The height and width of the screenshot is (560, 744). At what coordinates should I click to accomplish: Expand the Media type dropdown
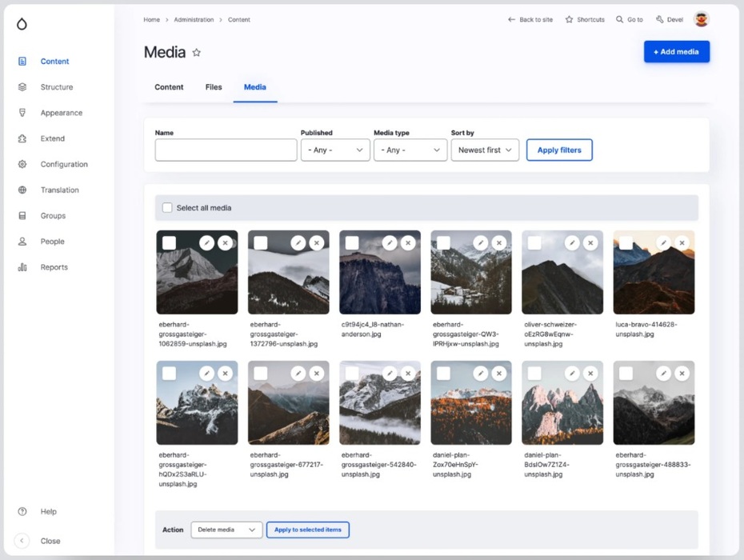(x=410, y=150)
